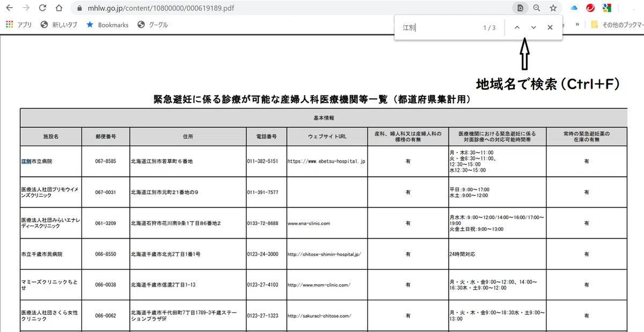
Task: Click postal code 061-3209
Action: click(x=106, y=223)
